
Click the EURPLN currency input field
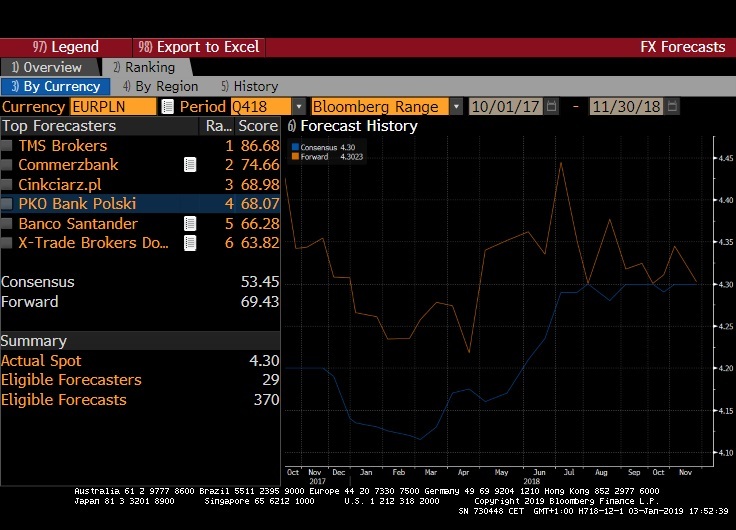(x=112, y=106)
